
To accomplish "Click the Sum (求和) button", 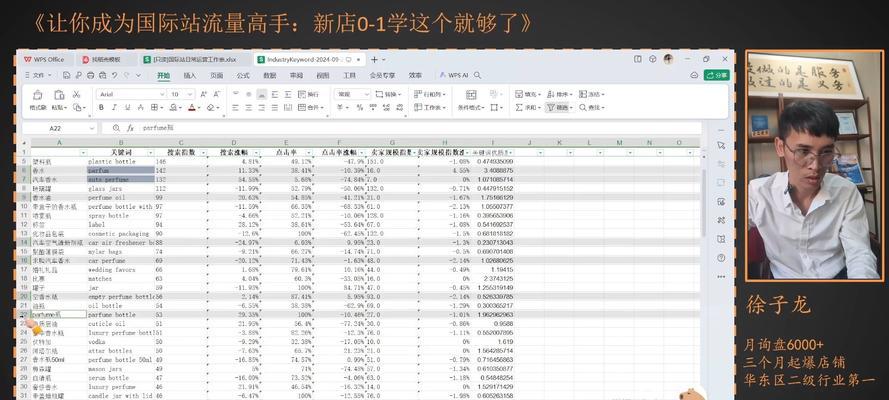I will [x=528, y=107].
